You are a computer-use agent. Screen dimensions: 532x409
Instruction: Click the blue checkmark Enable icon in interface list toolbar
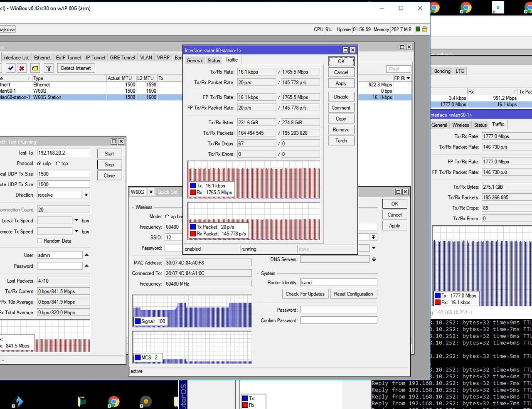tap(11, 68)
